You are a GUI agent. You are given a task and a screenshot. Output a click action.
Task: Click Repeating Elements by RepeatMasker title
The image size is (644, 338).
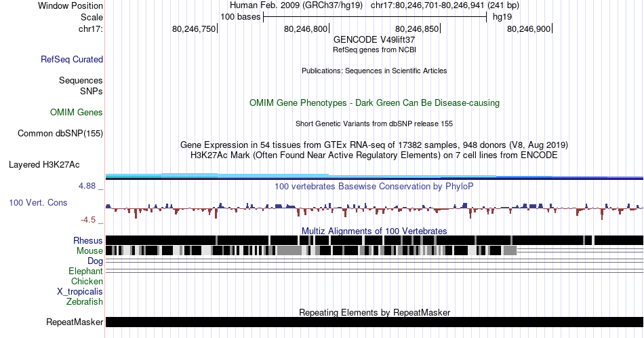point(375,312)
